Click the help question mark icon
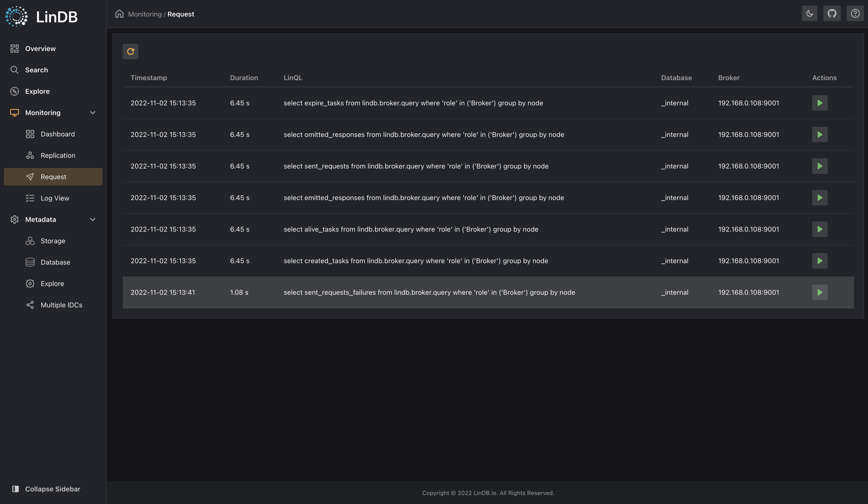The width and height of the screenshot is (868, 504). [x=855, y=13]
